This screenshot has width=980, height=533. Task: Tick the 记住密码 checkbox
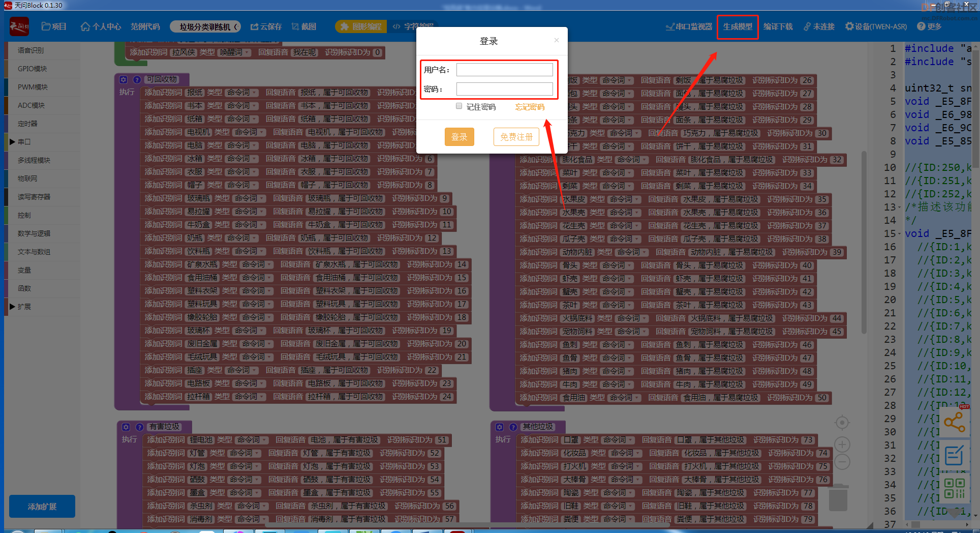click(459, 106)
